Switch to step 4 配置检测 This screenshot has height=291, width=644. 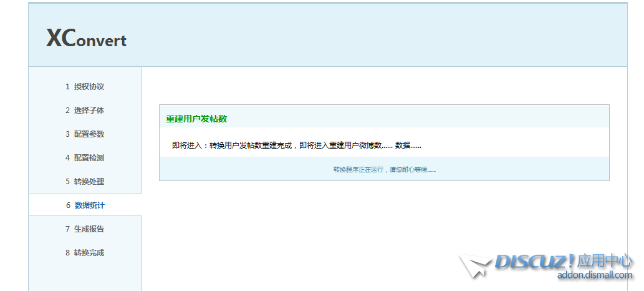coord(85,158)
